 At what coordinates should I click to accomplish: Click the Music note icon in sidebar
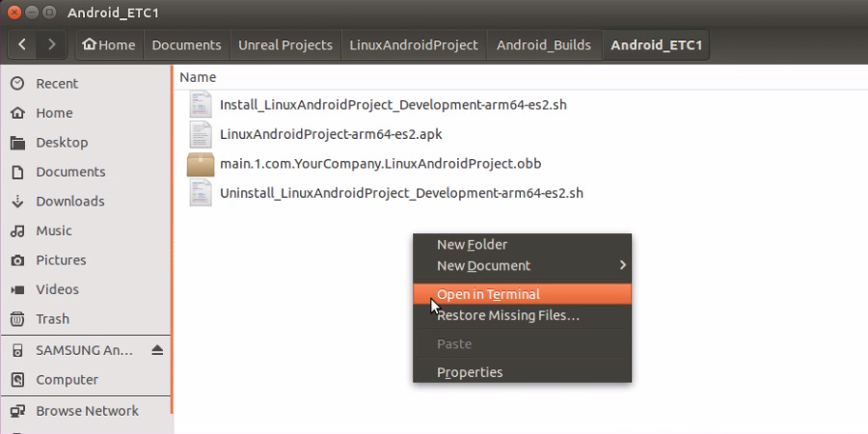(17, 231)
